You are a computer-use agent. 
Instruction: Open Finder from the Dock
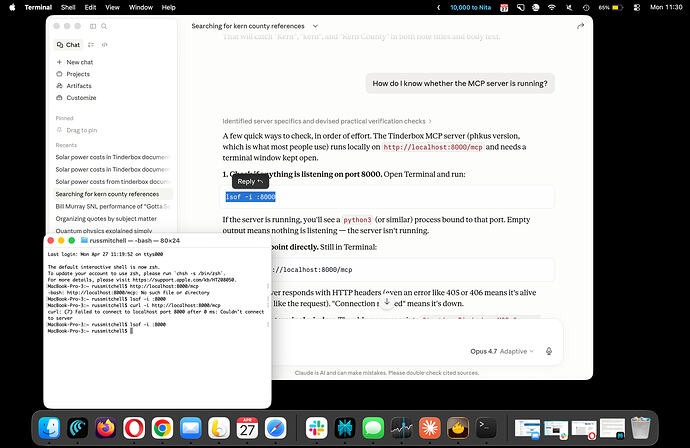pyautogui.click(x=49, y=428)
